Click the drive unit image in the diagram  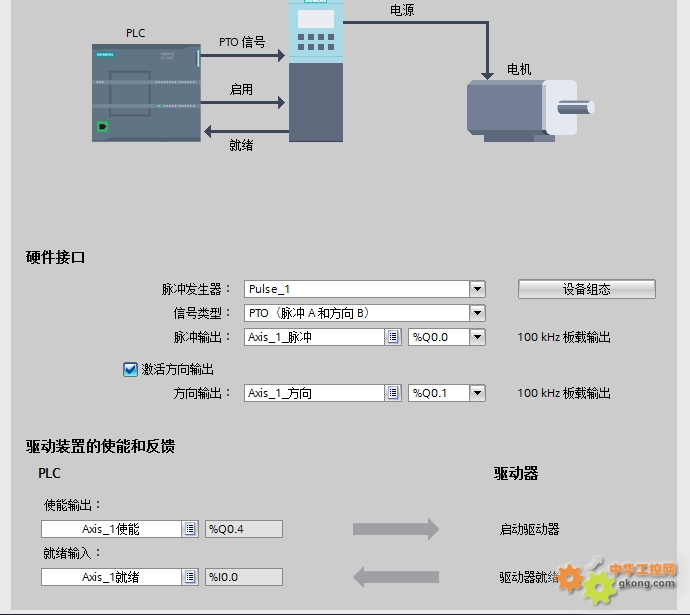[316, 70]
